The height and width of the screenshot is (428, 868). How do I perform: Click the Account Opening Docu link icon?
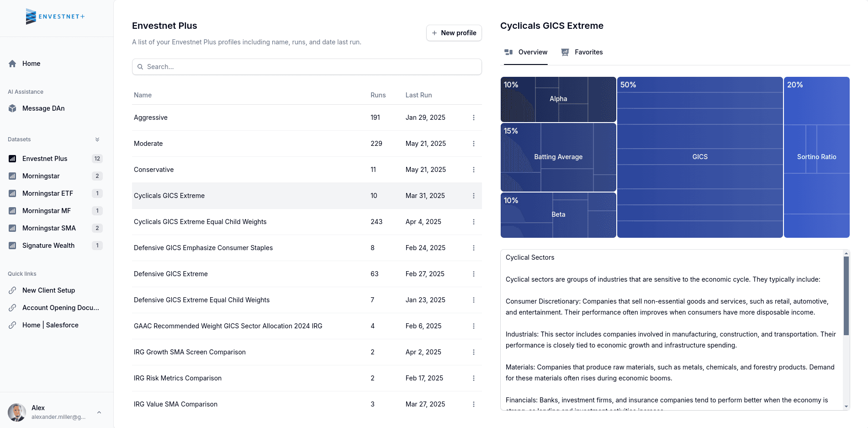tap(12, 308)
